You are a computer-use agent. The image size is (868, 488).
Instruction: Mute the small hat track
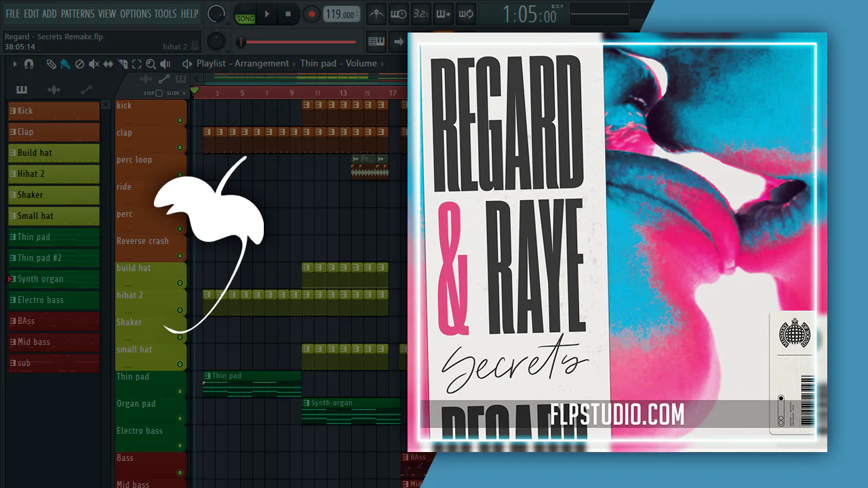pos(180,364)
